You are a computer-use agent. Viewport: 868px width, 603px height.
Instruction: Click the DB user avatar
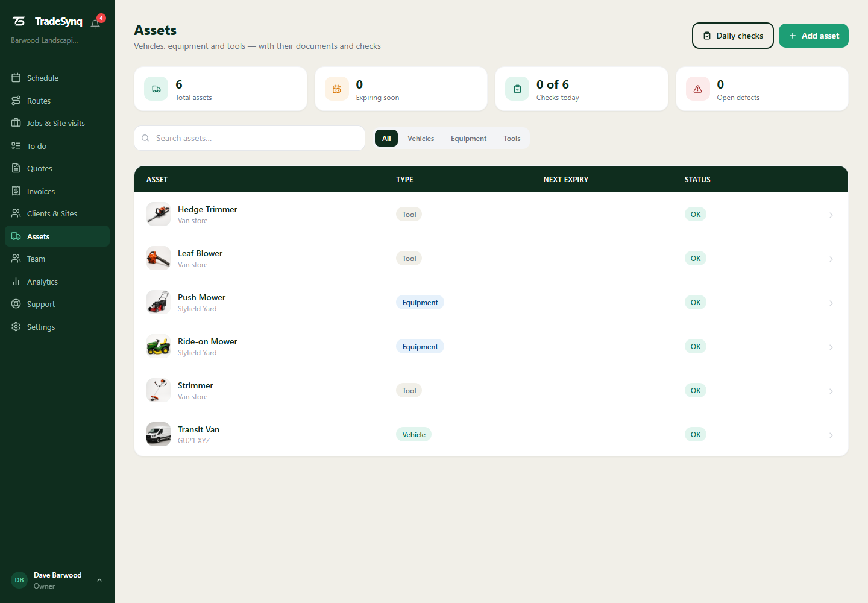coord(19,580)
